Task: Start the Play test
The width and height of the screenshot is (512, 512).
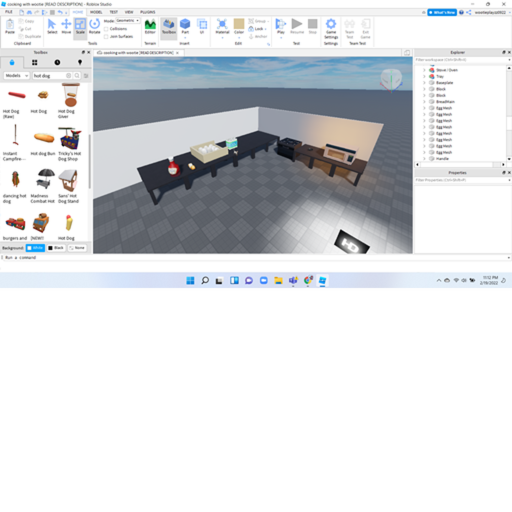Action: tap(281, 26)
